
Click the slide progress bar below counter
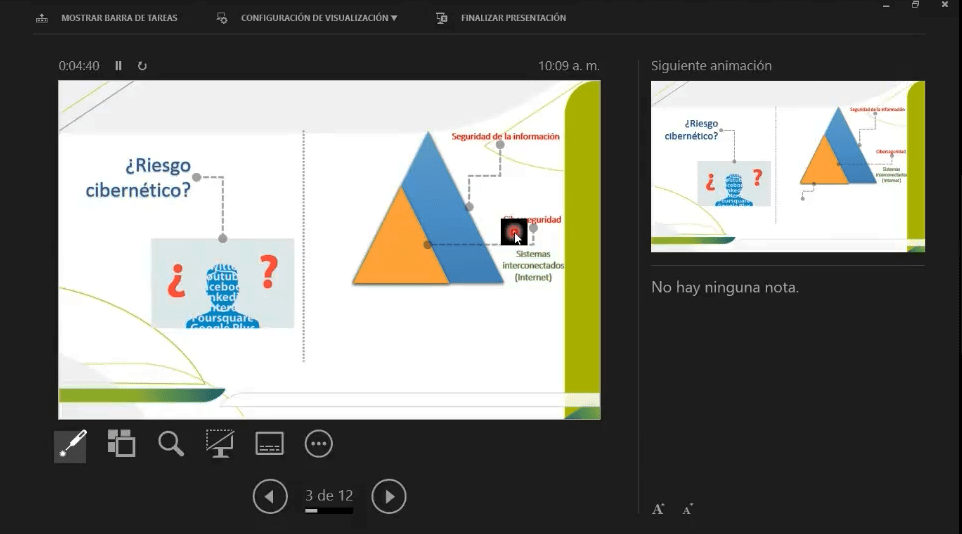(329, 511)
